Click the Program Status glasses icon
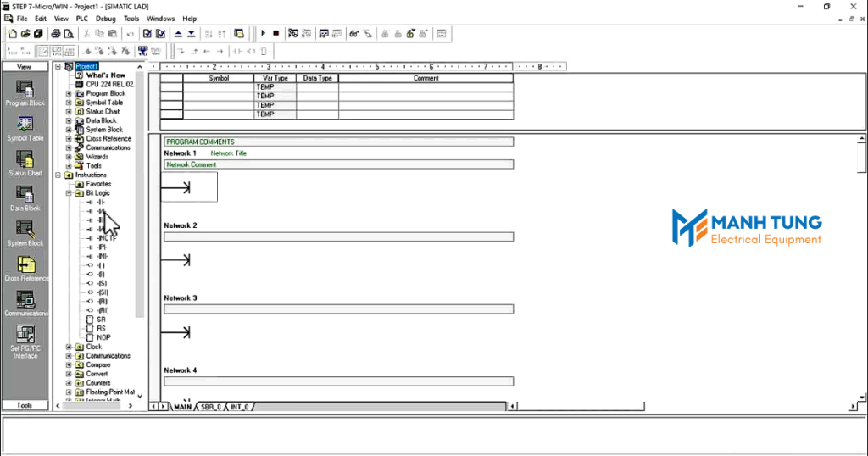This screenshot has height=456, width=868. 353,34
